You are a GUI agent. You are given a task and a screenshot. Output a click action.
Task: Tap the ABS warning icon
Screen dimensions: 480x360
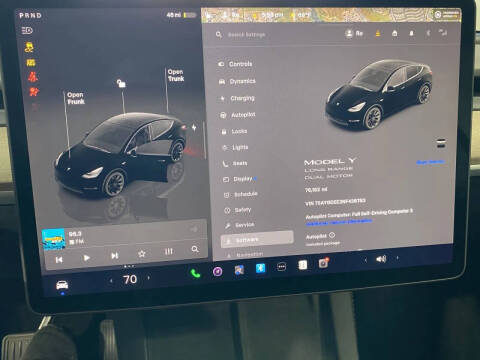click(x=31, y=63)
